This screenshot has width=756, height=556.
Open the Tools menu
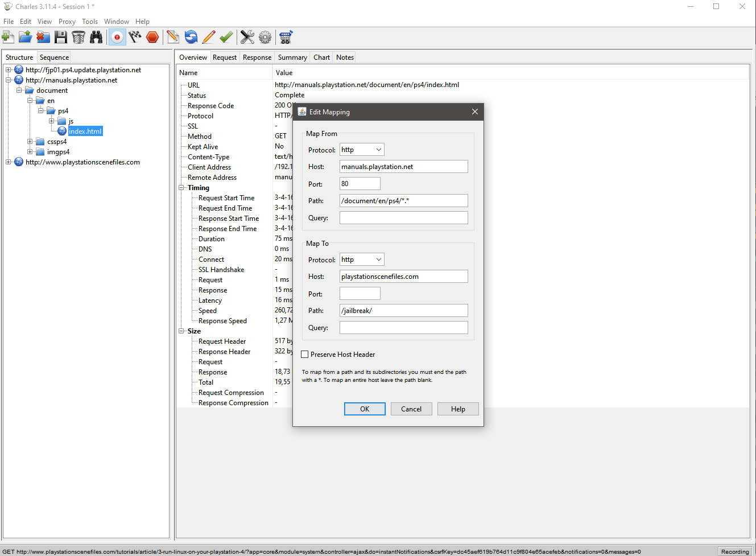pos(90,22)
